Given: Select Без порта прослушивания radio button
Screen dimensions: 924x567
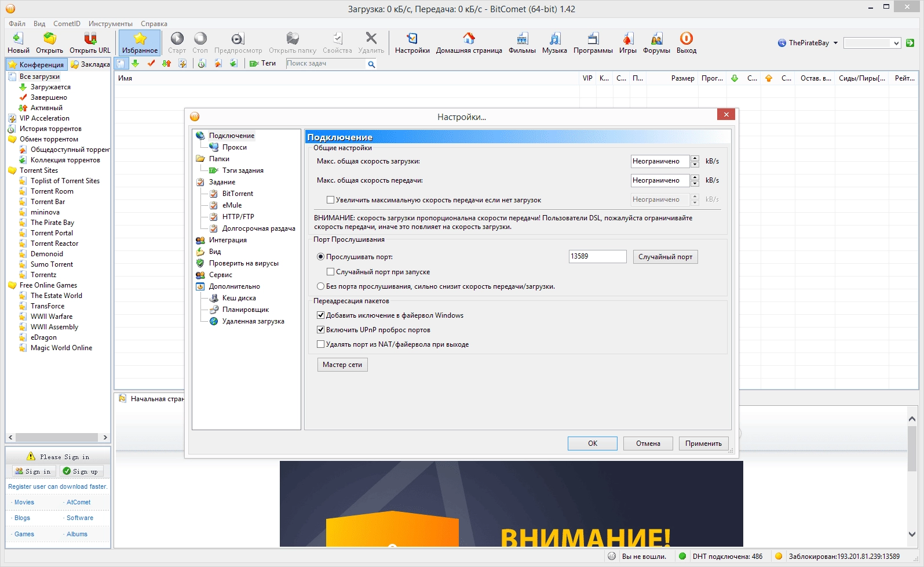Looking at the screenshot, I should click(320, 286).
